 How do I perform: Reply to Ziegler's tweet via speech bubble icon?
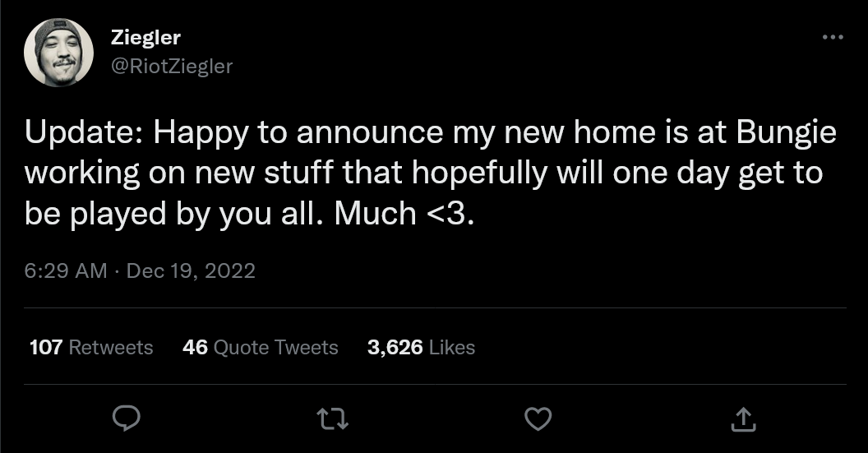coord(124,419)
